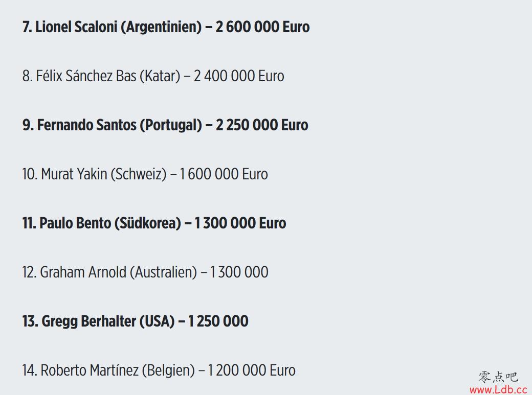Viewport: 532px width, 395px height.
Task: Click the Gregg Berhalter USA entry
Action: tap(136, 321)
